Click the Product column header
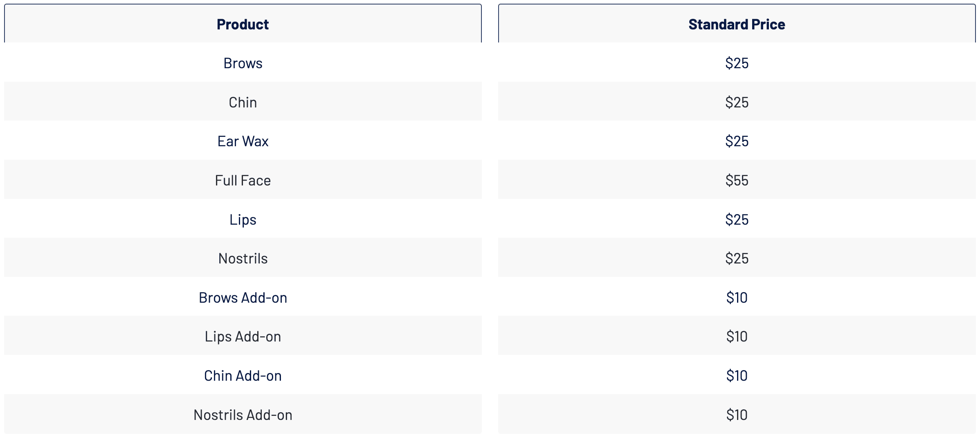Viewport: 980px width, 442px height. [x=243, y=24]
